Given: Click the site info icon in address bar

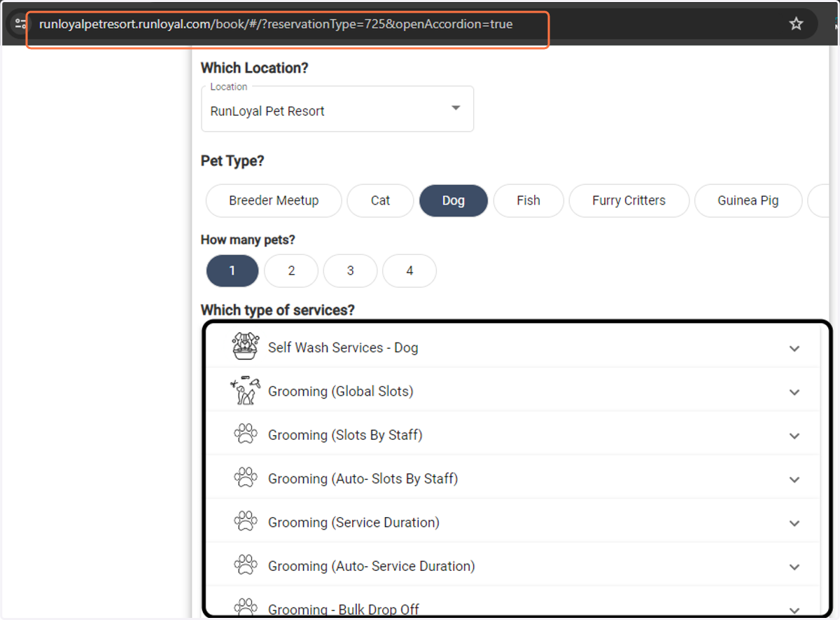Looking at the screenshot, I should coord(20,24).
